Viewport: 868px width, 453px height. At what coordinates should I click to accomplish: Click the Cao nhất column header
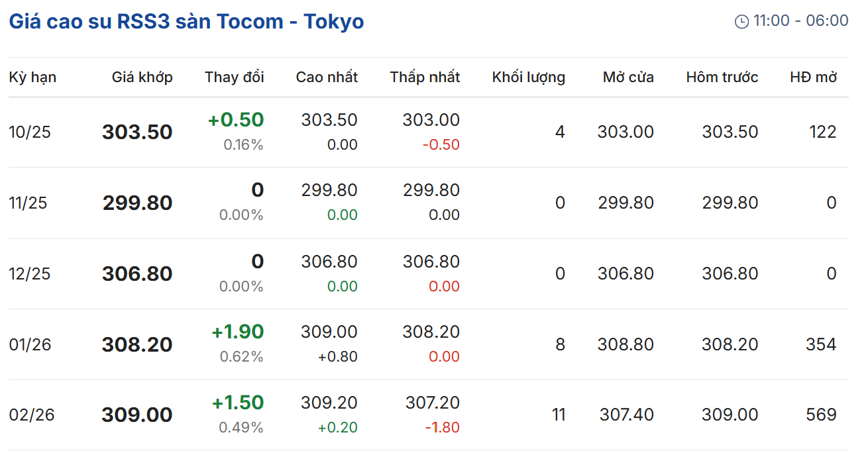[x=327, y=77]
